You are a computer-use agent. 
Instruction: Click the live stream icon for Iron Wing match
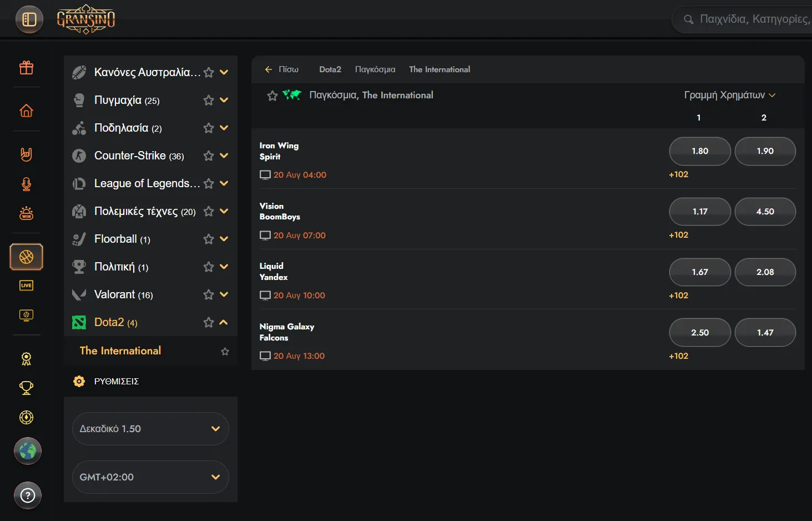point(265,175)
